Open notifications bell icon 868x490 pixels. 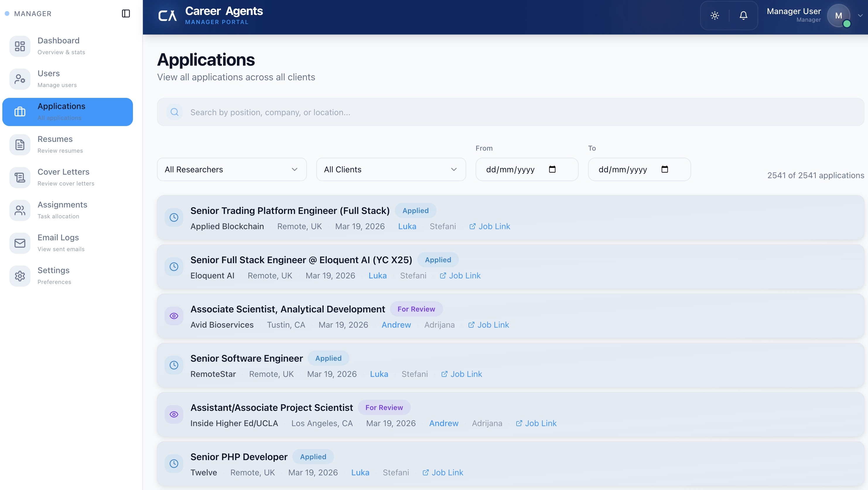tap(743, 16)
